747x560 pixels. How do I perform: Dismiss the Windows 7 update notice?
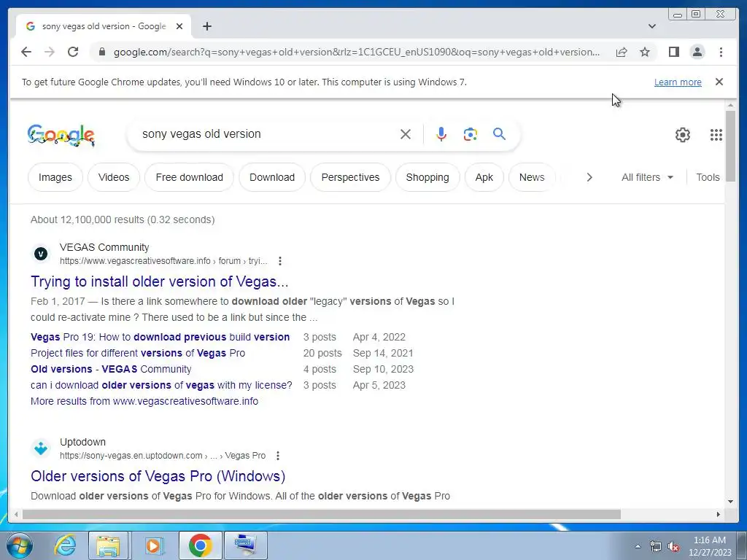click(x=719, y=82)
